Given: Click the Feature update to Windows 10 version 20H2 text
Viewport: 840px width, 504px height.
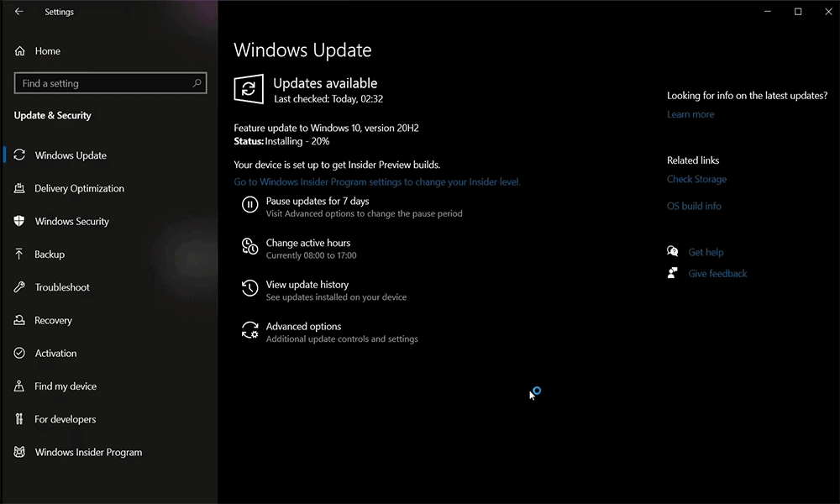Looking at the screenshot, I should click(326, 128).
